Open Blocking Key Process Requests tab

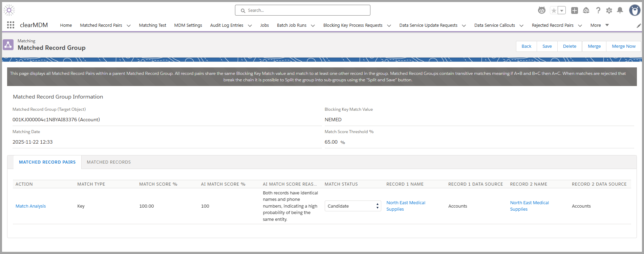(x=353, y=25)
